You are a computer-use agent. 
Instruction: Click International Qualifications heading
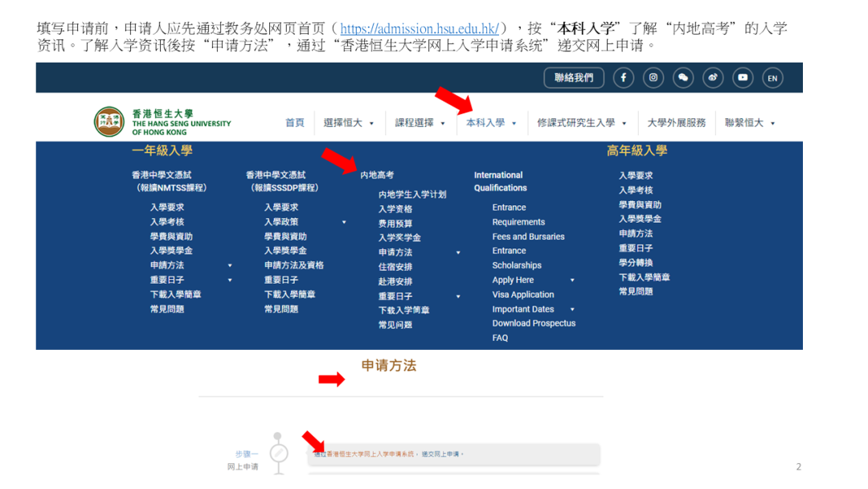pyautogui.click(x=501, y=181)
